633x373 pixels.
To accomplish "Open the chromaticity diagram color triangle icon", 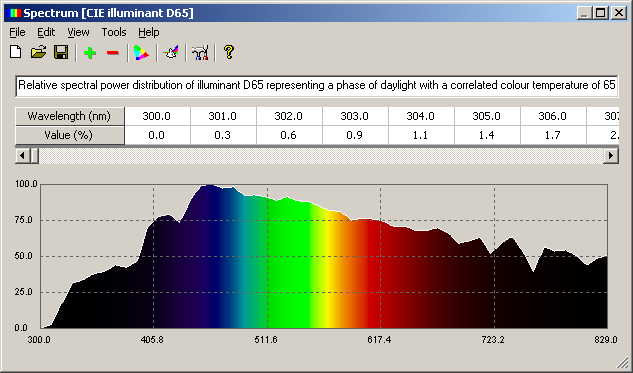I will pos(141,53).
